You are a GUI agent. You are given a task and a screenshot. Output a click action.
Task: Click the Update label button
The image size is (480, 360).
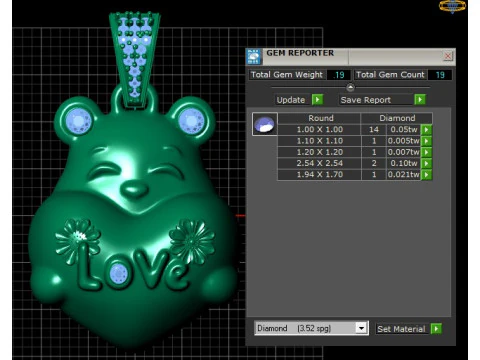tap(291, 100)
